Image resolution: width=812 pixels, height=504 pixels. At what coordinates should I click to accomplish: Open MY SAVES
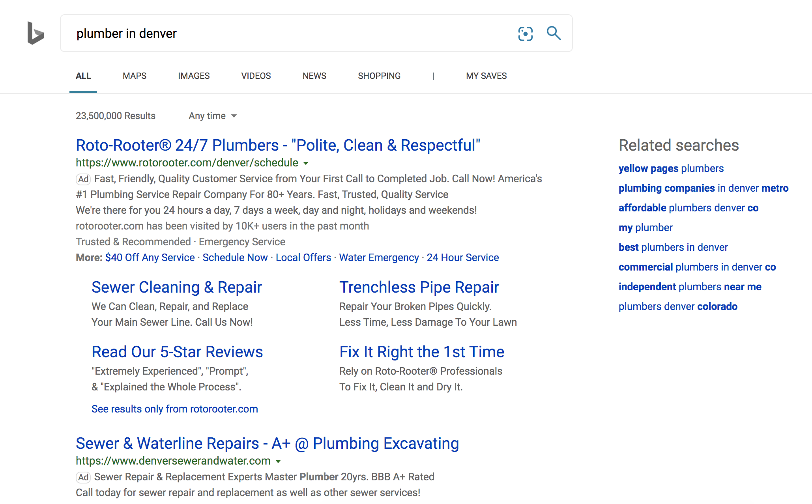pyautogui.click(x=486, y=76)
